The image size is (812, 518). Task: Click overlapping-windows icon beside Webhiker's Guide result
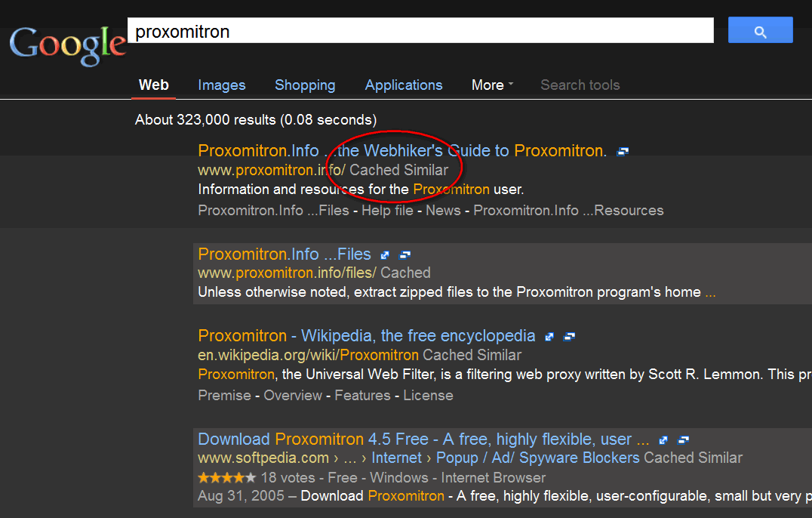point(623,152)
